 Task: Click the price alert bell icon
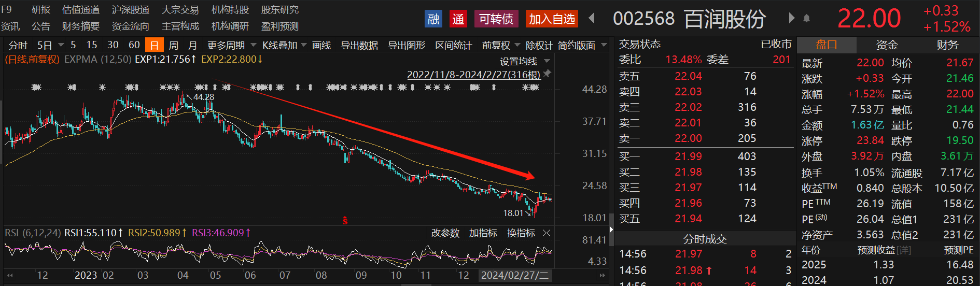coord(806,19)
